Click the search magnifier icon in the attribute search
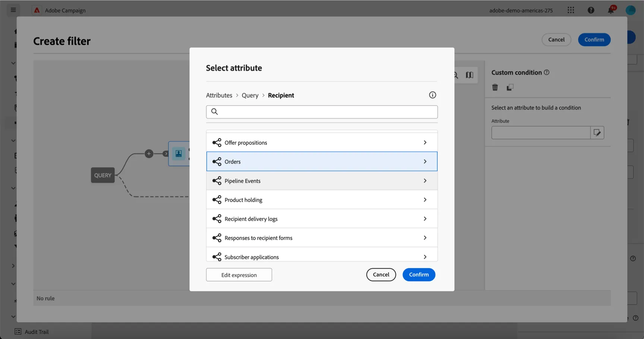 [215, 112]
